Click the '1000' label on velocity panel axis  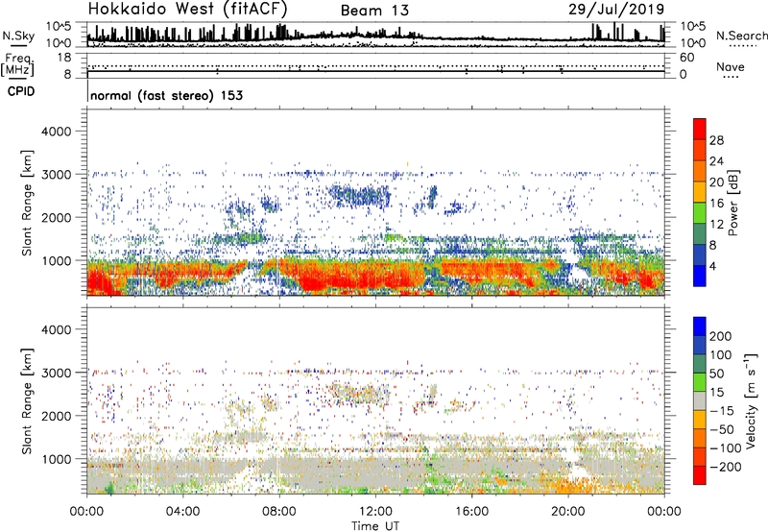pos(57,458)
